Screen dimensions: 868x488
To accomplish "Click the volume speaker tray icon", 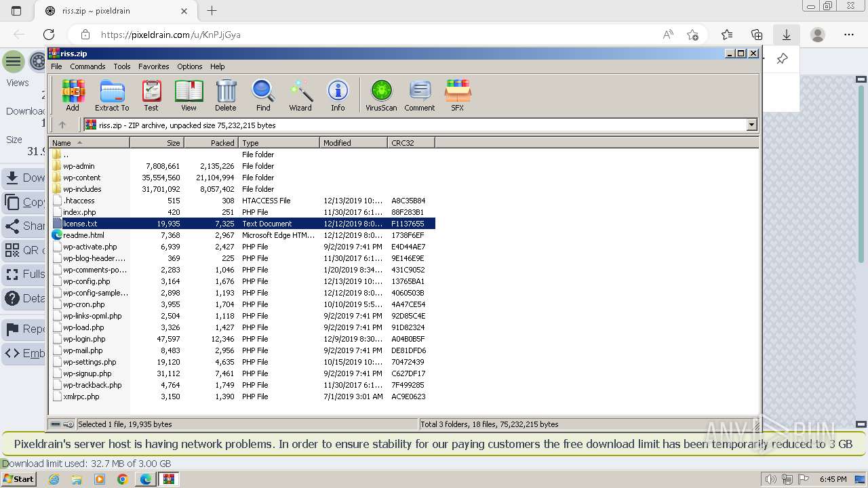I will click(x=771, y=479).
